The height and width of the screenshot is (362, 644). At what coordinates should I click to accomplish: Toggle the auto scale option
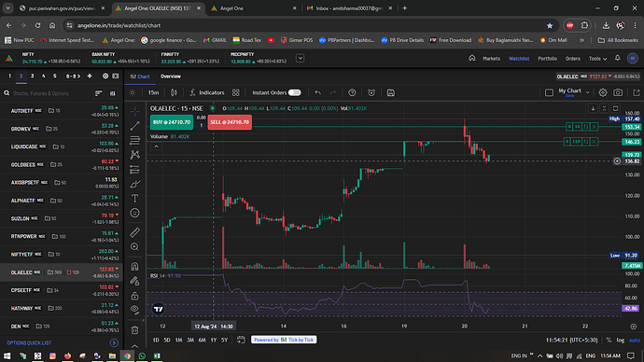634,340
